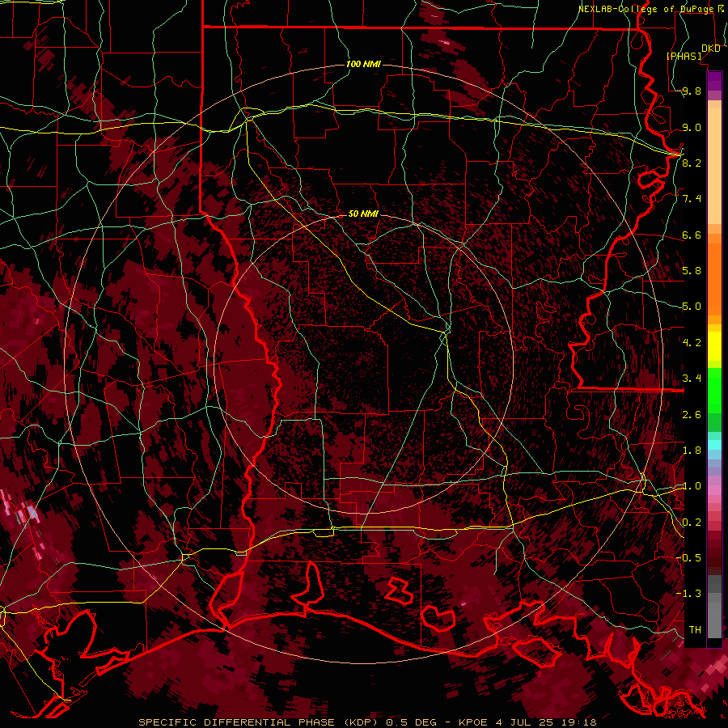Click the KPOE station identifier
Image resolution: width=728 pixels, height=728 pixels.
point(473,722)
